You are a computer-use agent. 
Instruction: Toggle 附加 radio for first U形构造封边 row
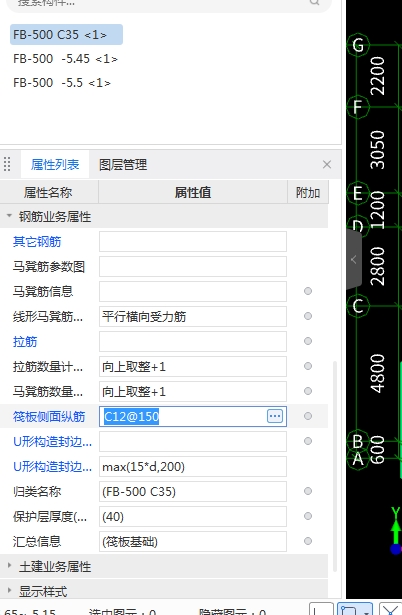coord(308,441)
